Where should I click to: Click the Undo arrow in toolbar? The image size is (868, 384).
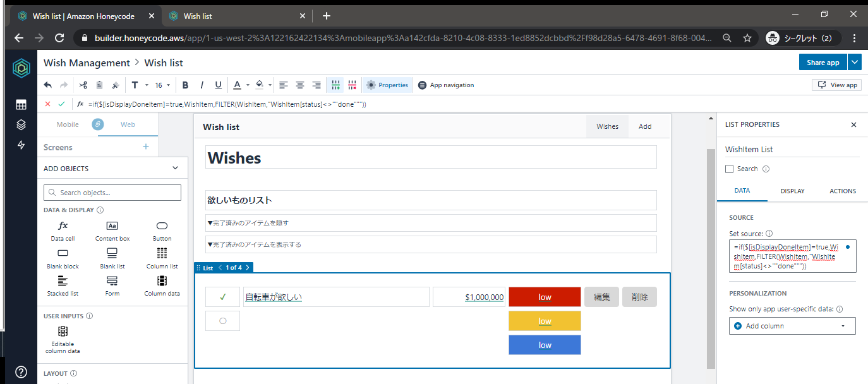[48, 85]
